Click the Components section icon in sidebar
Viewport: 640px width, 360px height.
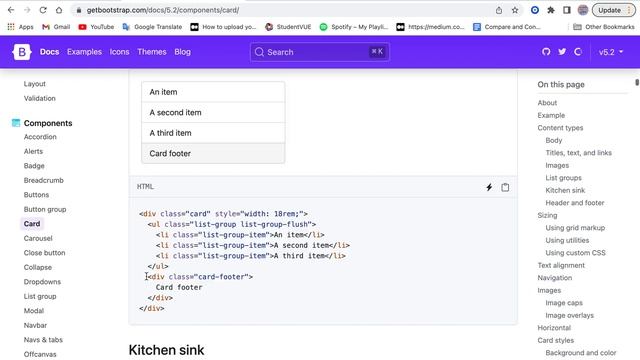16,123
